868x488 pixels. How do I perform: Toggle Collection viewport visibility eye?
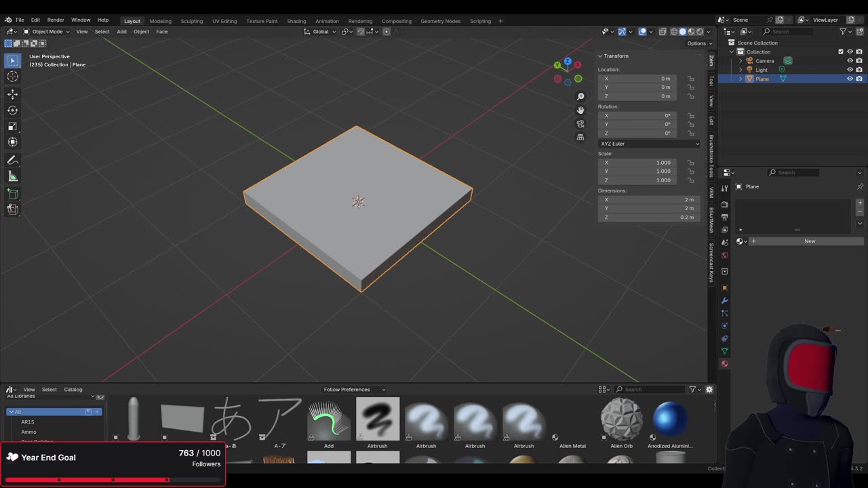point(850,52)
